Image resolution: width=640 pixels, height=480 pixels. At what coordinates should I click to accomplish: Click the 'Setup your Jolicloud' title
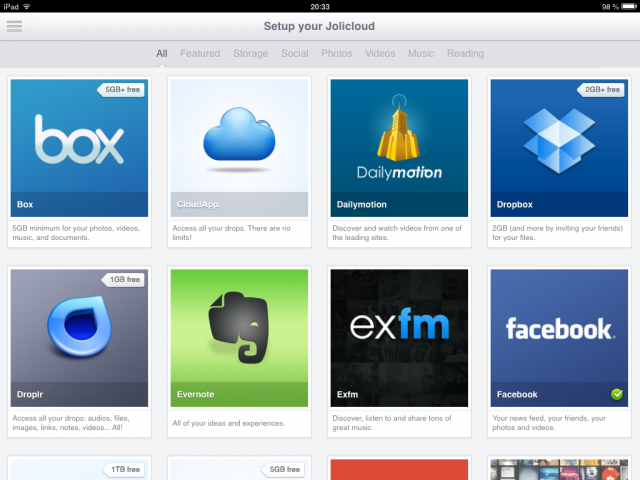[x=319, y=26]
